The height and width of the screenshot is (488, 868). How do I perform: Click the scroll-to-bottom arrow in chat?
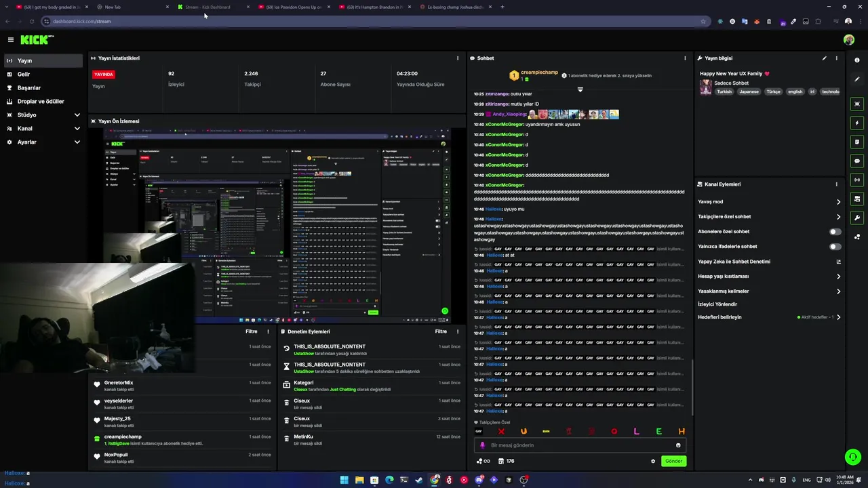click(x=580, y=89)
